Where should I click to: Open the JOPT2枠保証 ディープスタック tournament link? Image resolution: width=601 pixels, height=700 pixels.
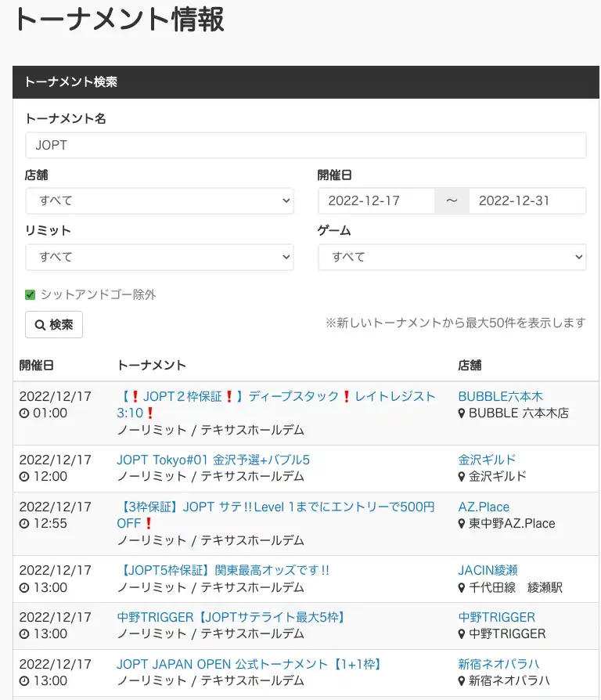pos(275,405)
